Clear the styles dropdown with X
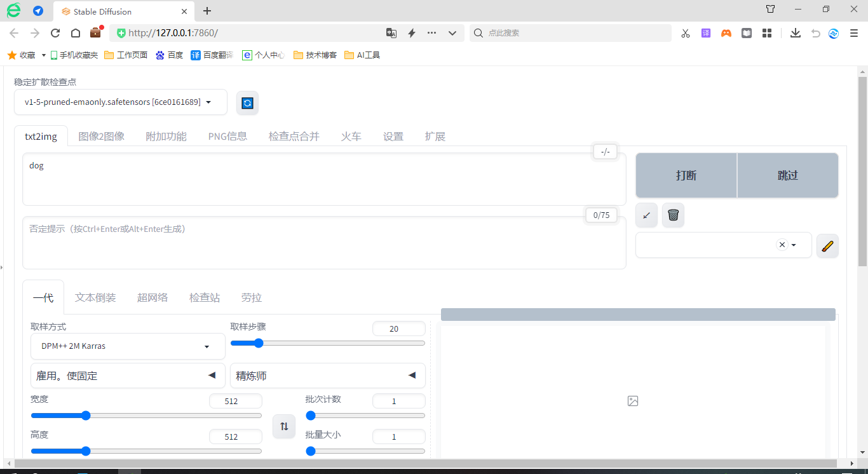868x474 pixels. click(782, 245)
